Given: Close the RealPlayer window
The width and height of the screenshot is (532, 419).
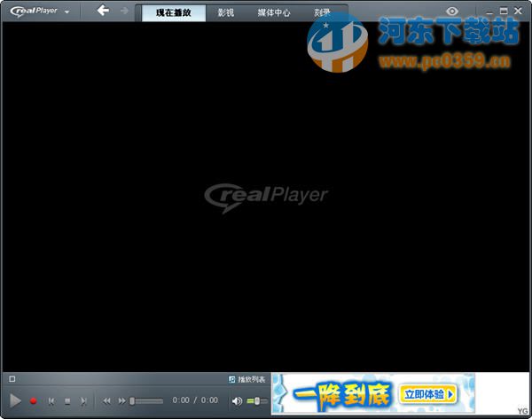Looking at the screenshot, I should (518, 12).
